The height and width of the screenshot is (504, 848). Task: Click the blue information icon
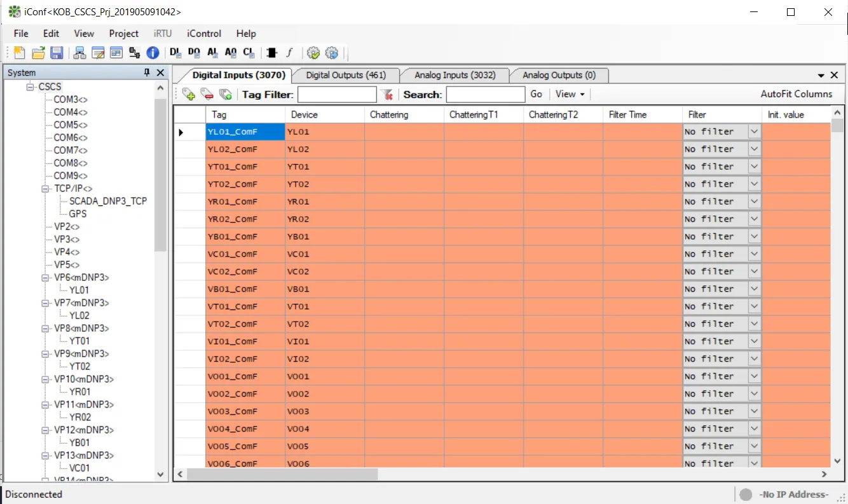point(153,53)
